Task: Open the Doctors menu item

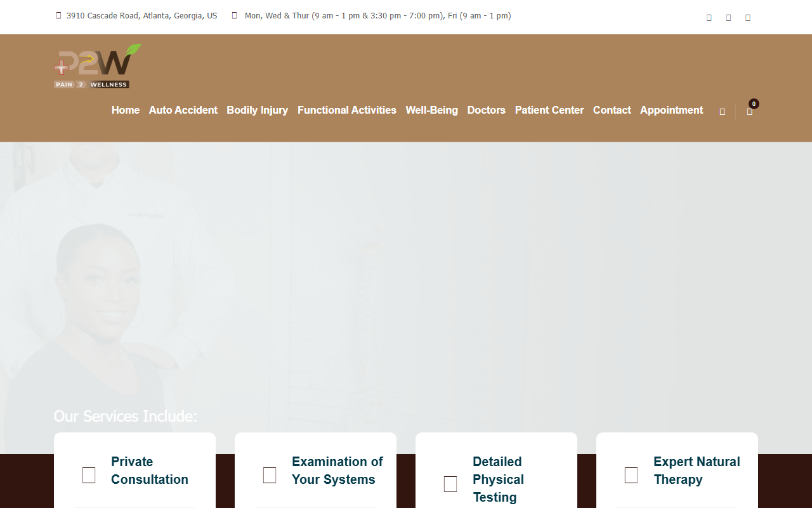Action: click(x=487, y=110)
